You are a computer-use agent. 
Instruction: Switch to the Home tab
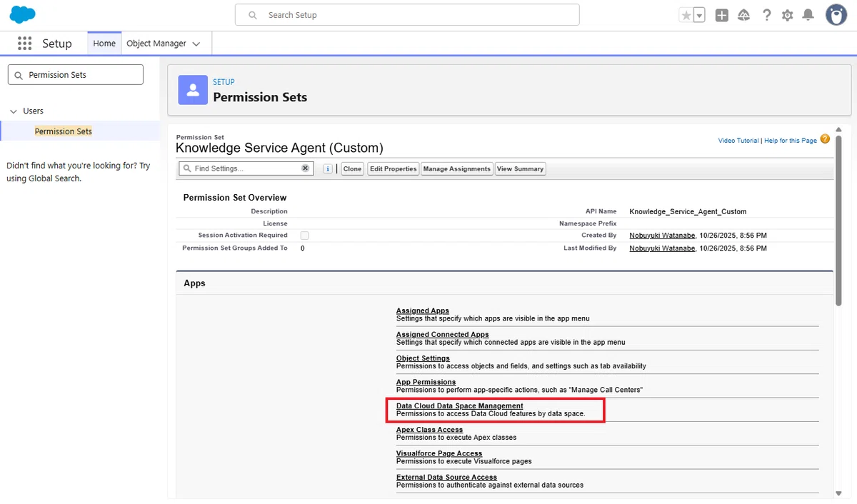[104, 44]
